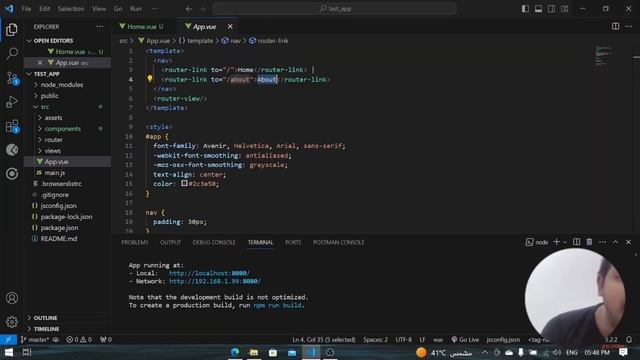Collapse the src folder
Screen dimensions: 640x360
pos(45,107)
